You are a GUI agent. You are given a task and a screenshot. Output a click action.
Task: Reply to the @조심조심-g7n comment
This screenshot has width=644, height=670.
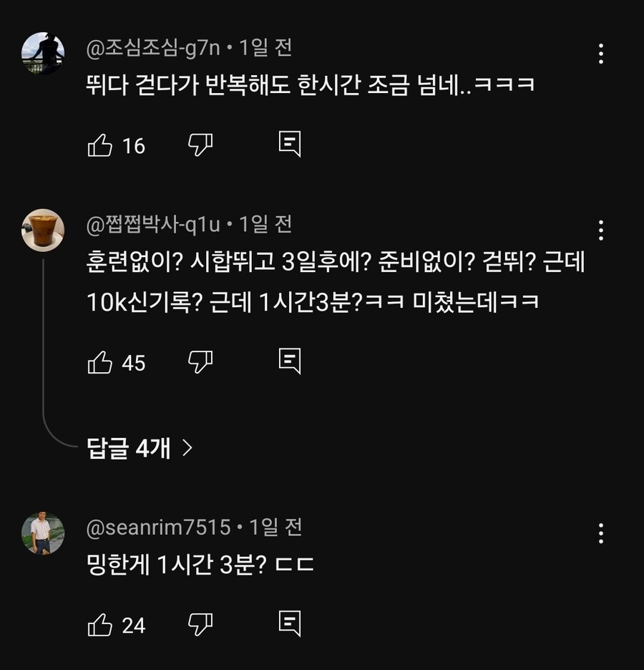pyautogui.click(x=289, y=145)
